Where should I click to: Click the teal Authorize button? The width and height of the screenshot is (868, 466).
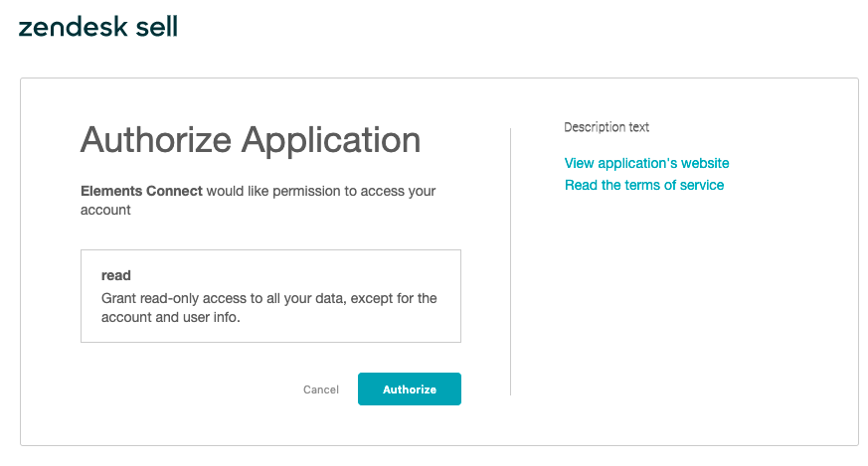(409, 389)
